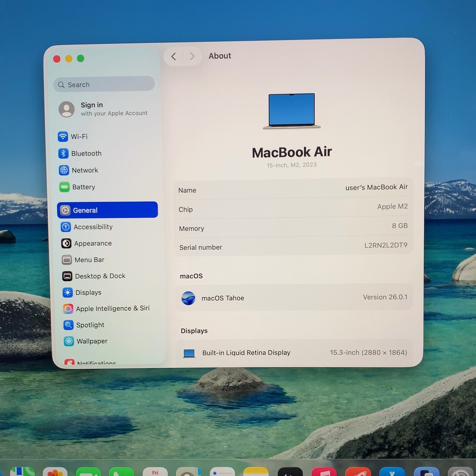The height and width of the screenshot is (476, 476).
Task: Sign in with your Apple Account
Action: (x=103, y=109)
